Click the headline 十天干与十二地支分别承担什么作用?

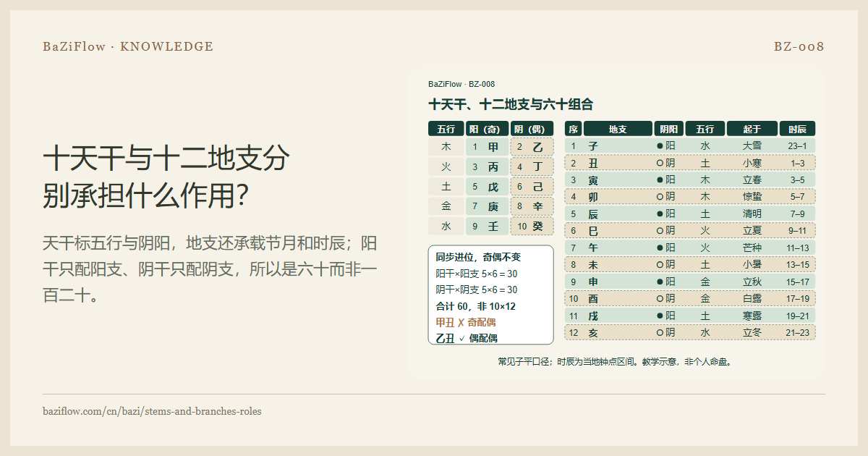(x=166, y=177)
